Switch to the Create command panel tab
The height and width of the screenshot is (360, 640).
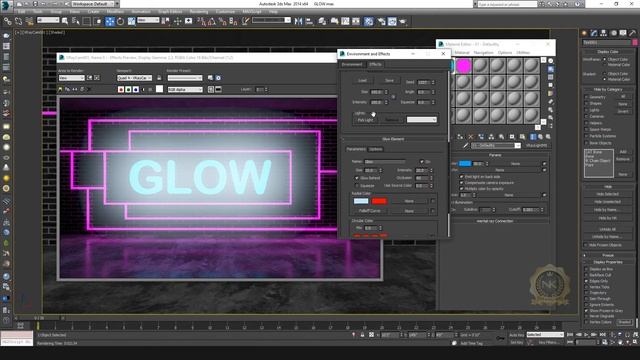(x=584, y=33)
